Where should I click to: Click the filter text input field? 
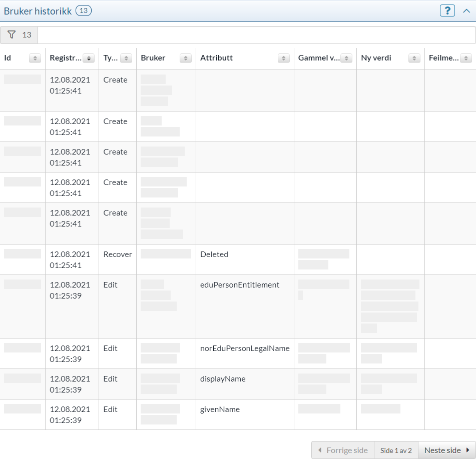point(256,35)
